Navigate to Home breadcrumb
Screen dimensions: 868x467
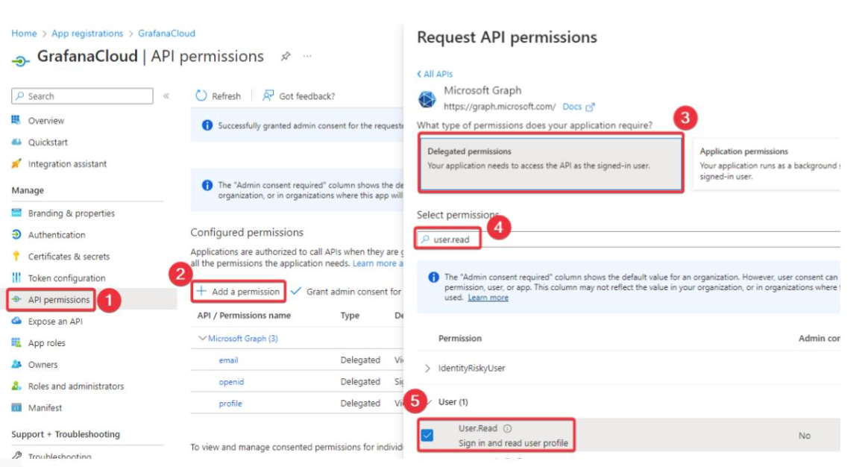[24, 34]
